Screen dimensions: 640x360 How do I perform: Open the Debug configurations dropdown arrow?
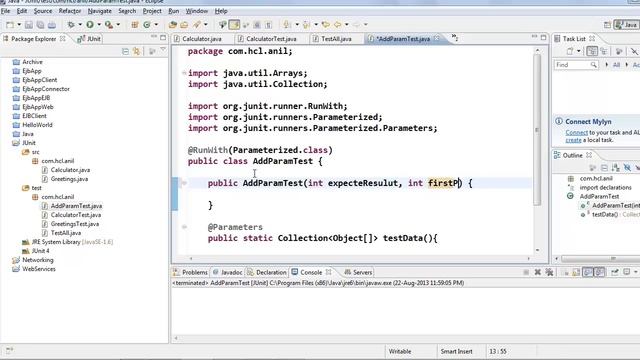pyautogui.click(x=80, y=24)
